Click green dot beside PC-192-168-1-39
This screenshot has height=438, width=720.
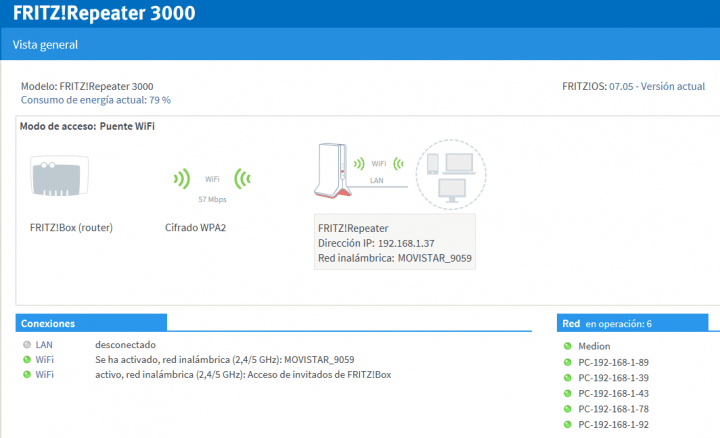(568, 378)
